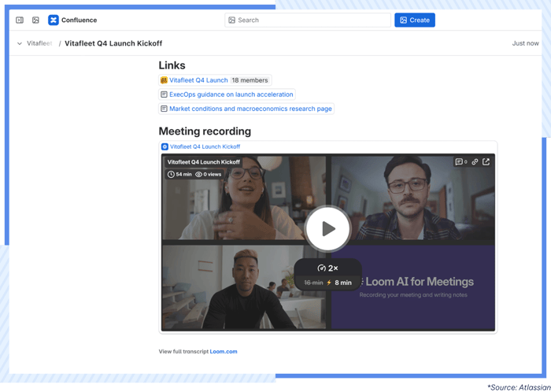Screen dimensions: 551x392
Task: Go to the Vitafleet breadcrumb
Action: (39, 43)
